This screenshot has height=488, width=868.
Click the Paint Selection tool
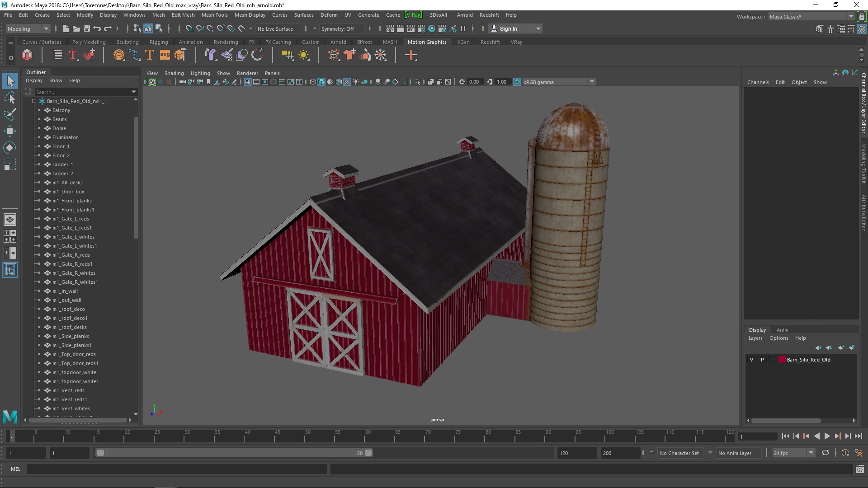(x=9, y=115)
